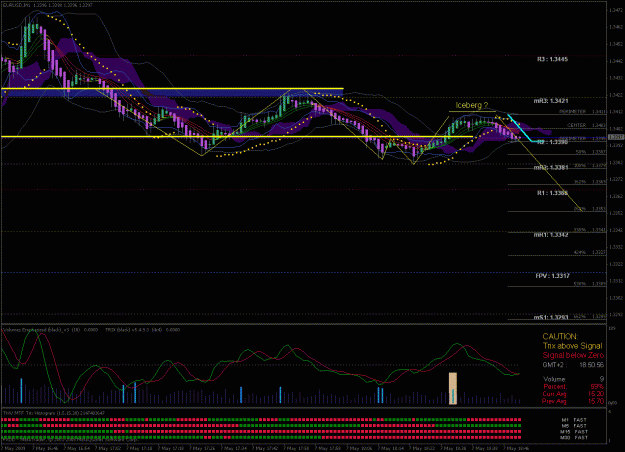The image size is (625, 452).
Task: Click the mS1: 1.3293 level label
Action: pos(551,318)
